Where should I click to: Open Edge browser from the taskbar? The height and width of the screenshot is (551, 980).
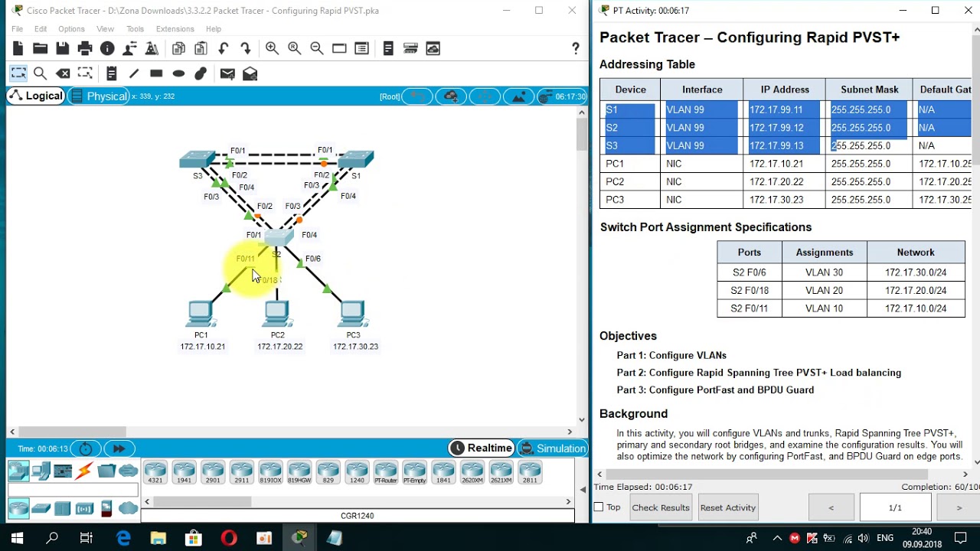click(123, 538)
